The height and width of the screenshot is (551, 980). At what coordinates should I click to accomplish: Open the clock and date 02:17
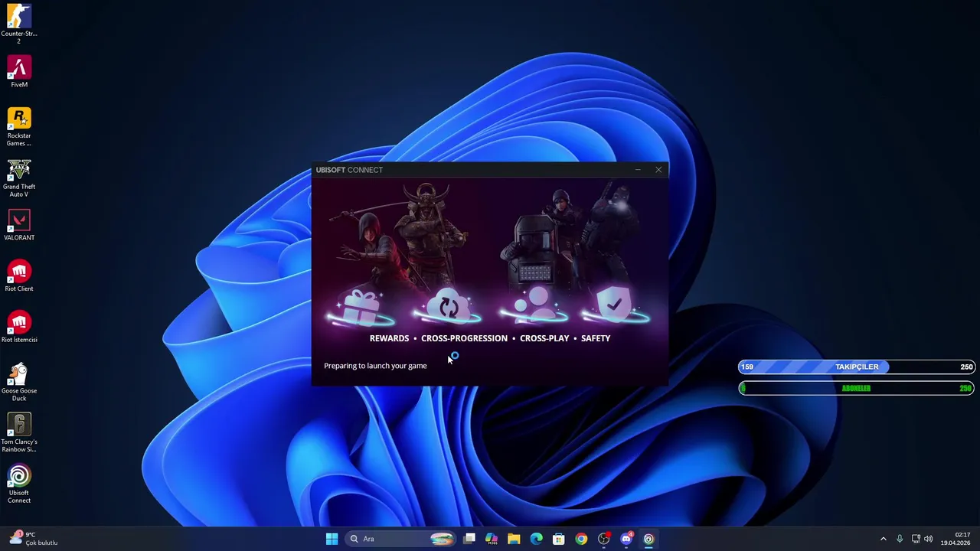coord(957,539)
